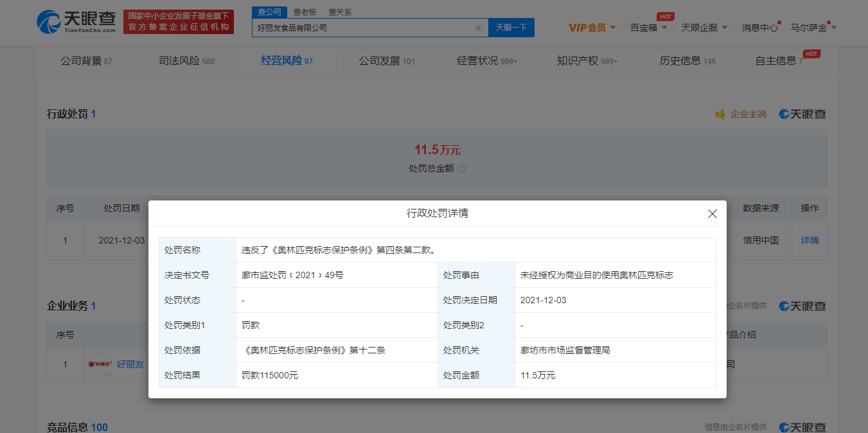Click the 天眼查 logo beside 企业业务
The height and width of the screenshot is (433, 868).
click(x=802, y=306)
